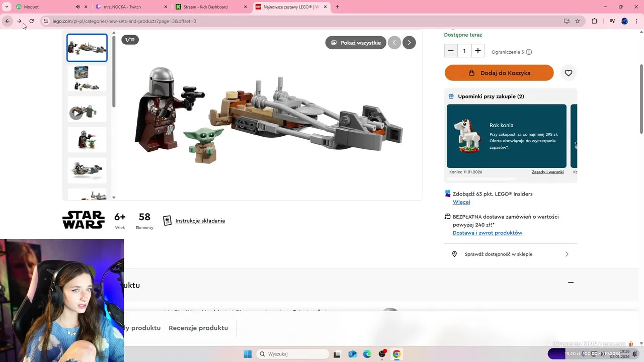Open Chrome from the taskbar
Screen dimensions: 644x362
(396, 354)
